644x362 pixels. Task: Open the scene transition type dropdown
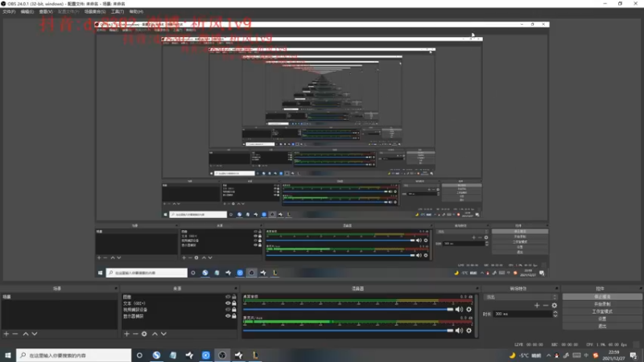(521, 297)
